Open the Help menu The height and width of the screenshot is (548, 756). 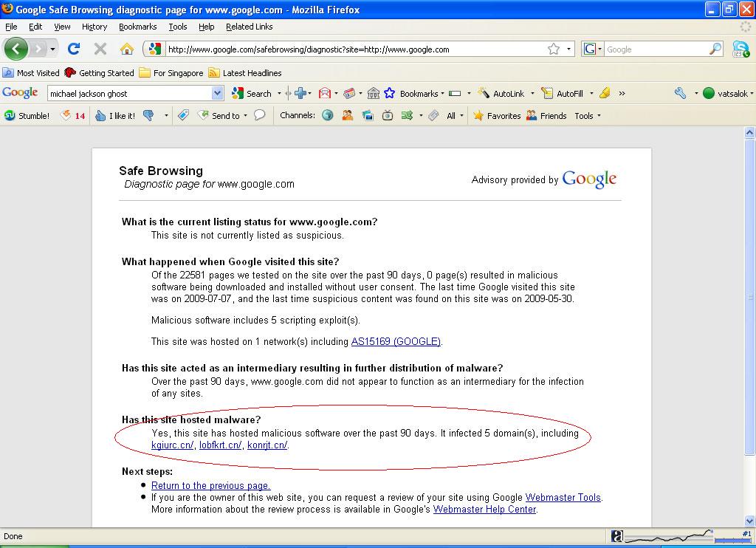(x=207, y=27)
